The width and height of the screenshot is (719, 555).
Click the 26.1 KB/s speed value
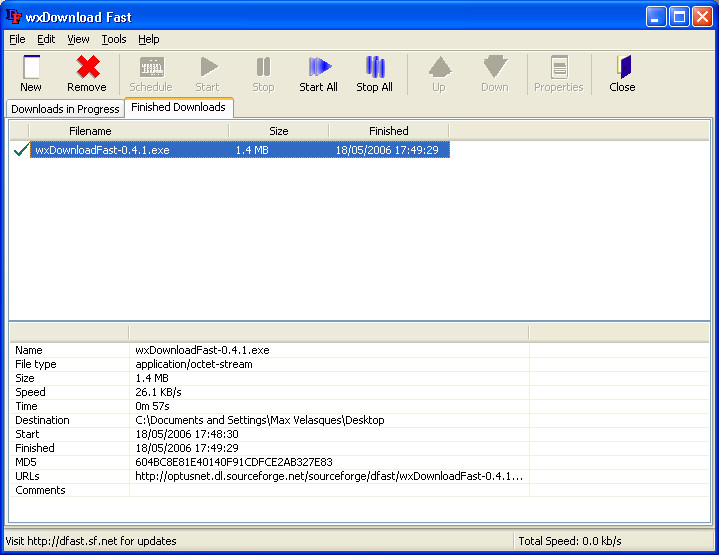[159, 392]
